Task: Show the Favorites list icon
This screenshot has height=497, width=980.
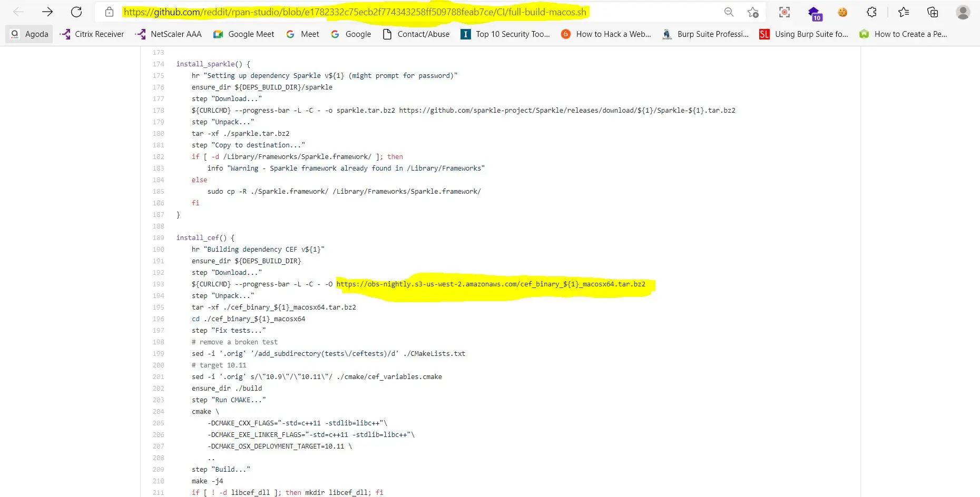Action: pos(904,12)
